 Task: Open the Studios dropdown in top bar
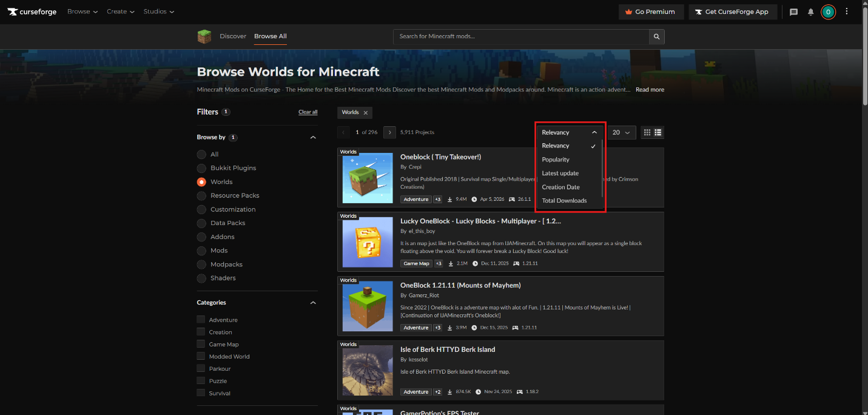click(x=159, y=12)
